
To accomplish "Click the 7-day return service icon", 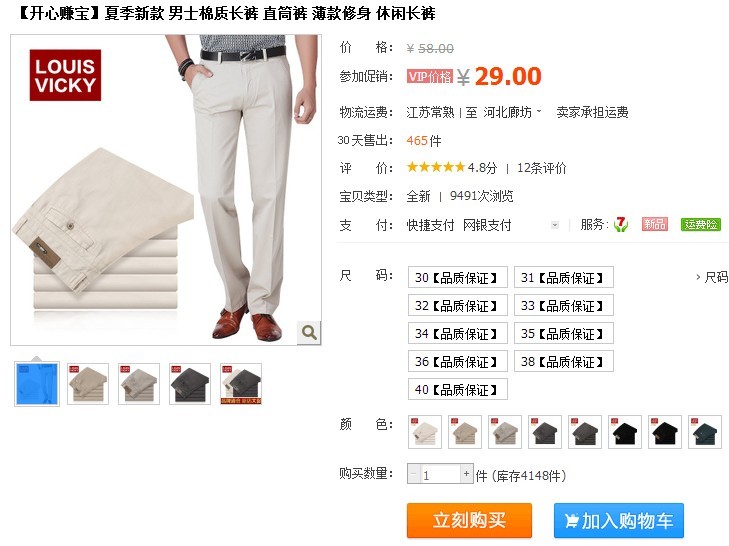I will [x=621, y=225].
